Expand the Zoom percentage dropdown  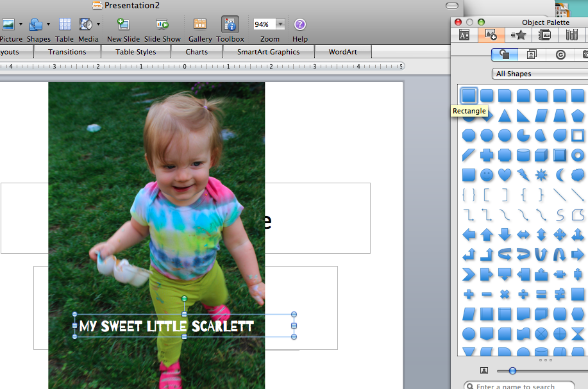coord(280,24)
